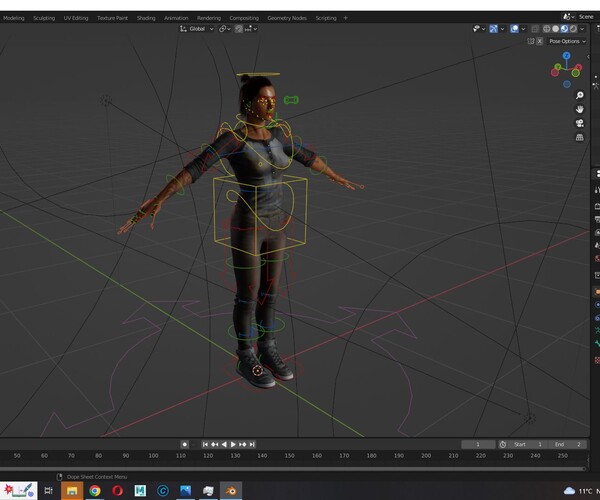Screen dimensions: 600x500
Task: Click the red X axis on navigation gizmo
Action: (x=579, y=67)
